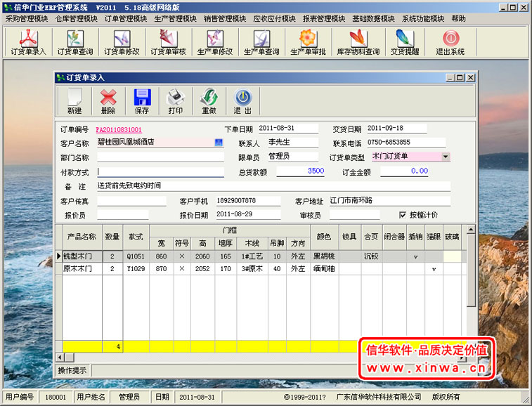Exit the form via 退出 icon
This screenshot has width=532, height=406.
242,100
